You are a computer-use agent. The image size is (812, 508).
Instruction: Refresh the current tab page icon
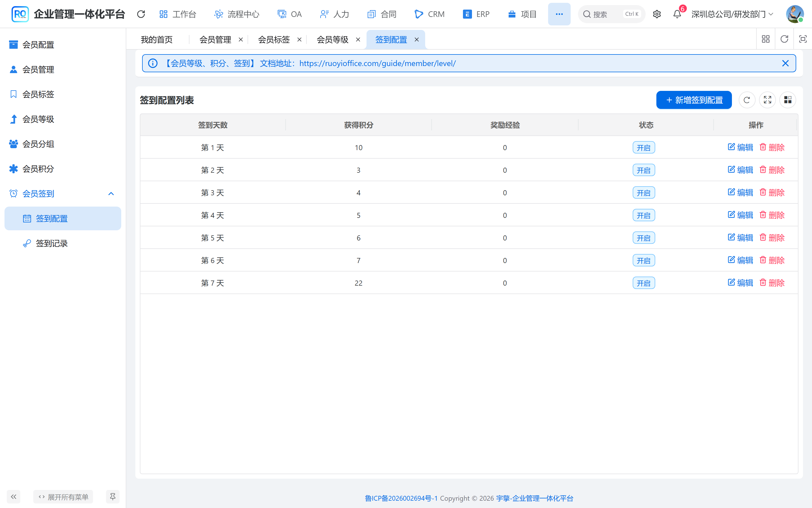784,39
